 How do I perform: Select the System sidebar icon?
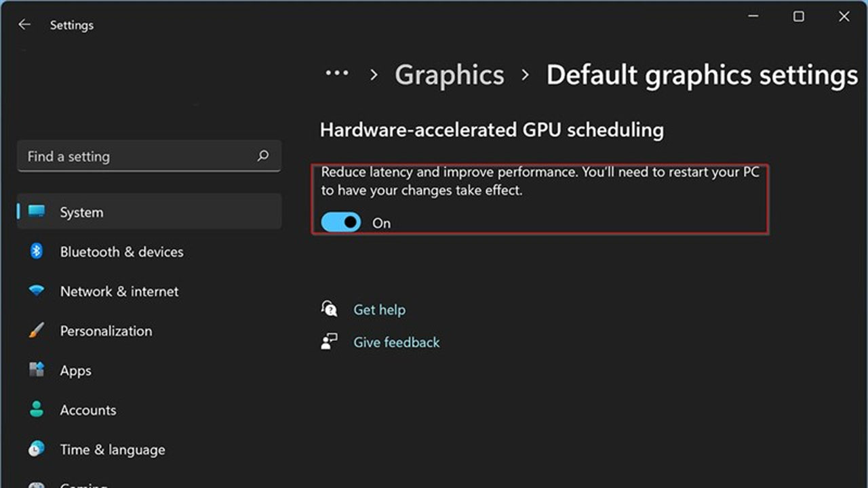coord(35,211)
